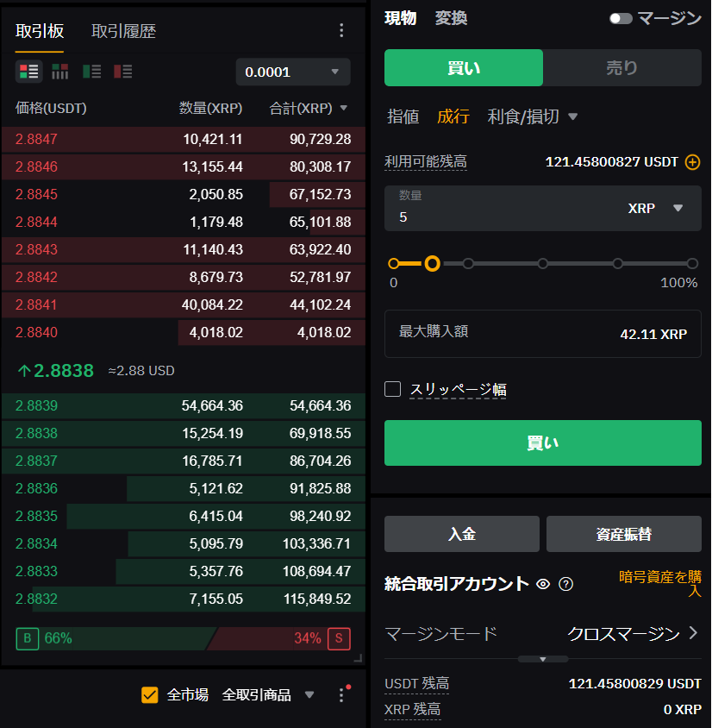This screenshot has width=712, height=728.
Task: Toggle the マージン switch on
Action: pyautogui.click(x=621, y=18)
